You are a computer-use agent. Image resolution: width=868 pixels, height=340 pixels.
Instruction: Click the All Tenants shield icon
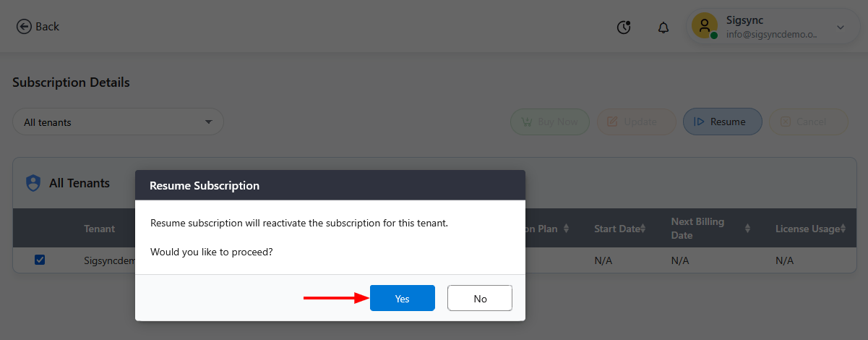pyautogui.click(x=33, y=183)
